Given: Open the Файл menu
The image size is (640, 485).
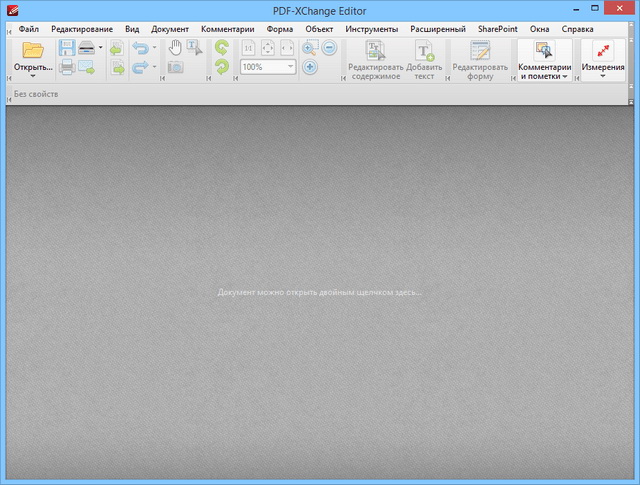Looking at the screenshot, I should [29, 29].
